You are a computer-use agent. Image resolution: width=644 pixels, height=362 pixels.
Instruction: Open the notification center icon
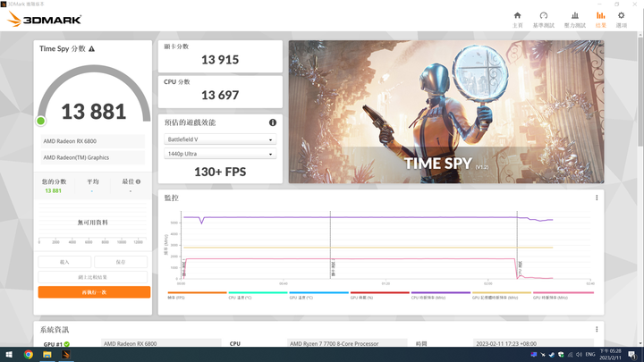[632, 355]
